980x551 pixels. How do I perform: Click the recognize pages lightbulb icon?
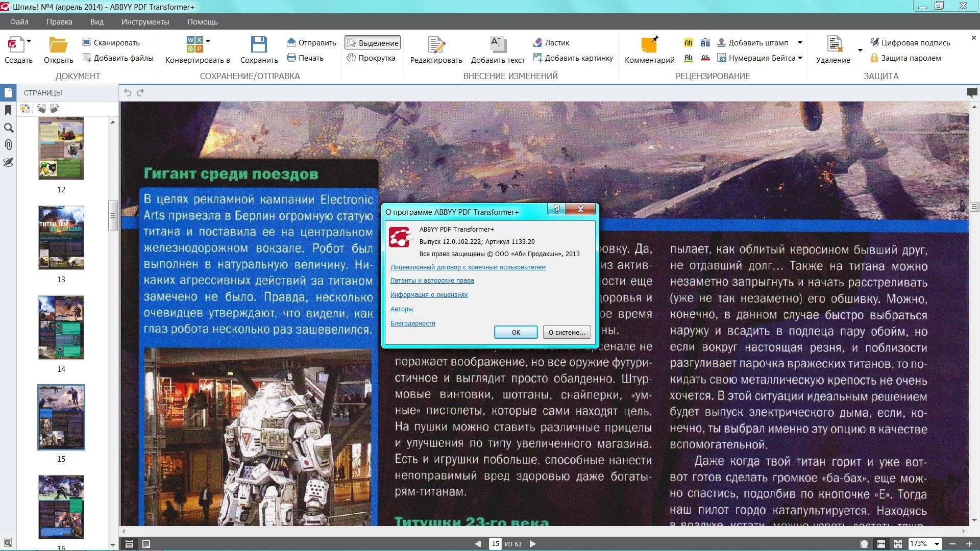coord(25,109)
